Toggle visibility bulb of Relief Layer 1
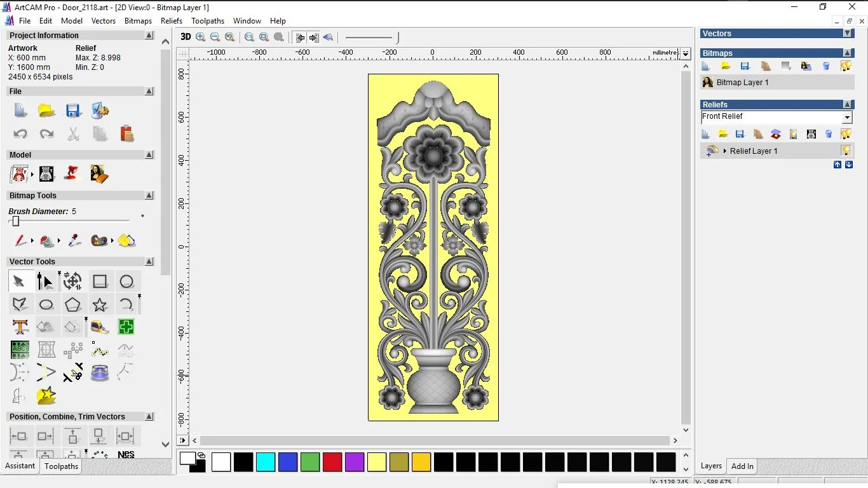Screen dimensions: 868x488 tap(846, 151)
